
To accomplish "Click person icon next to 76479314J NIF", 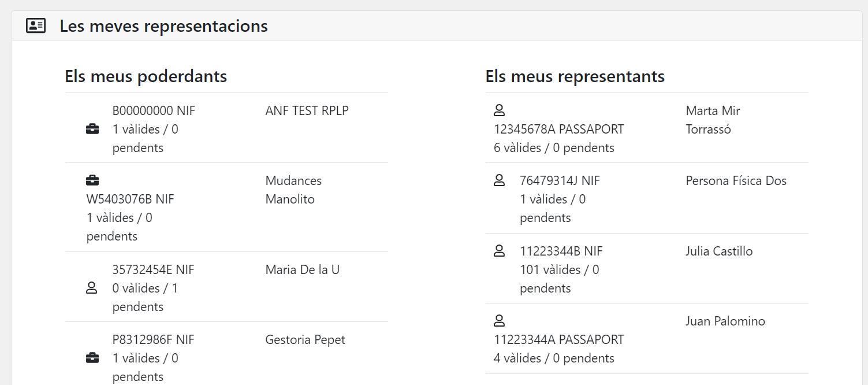I will click(x=500, y=181).
